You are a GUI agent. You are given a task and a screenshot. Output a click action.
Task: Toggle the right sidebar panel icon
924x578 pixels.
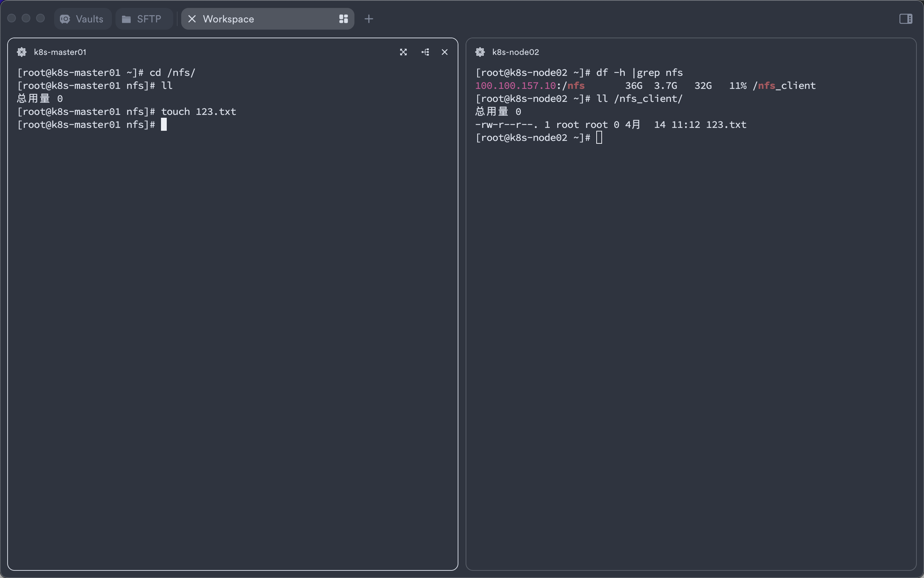click(906, 19)
